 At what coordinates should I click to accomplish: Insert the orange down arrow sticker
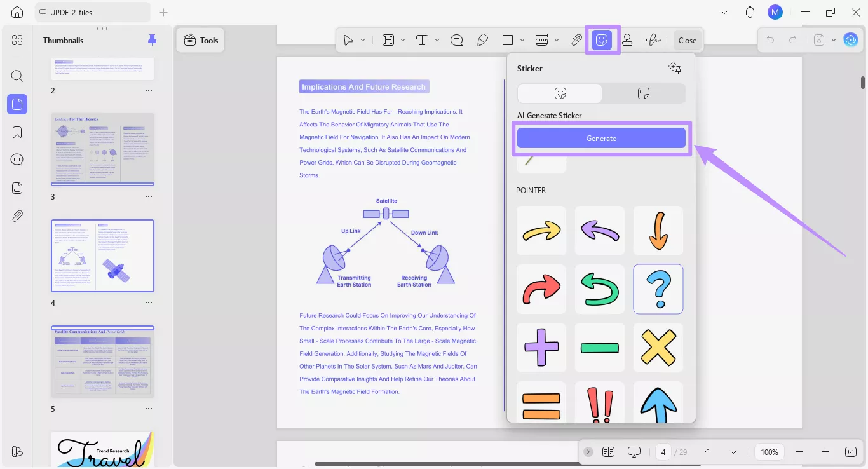(658, 231)
